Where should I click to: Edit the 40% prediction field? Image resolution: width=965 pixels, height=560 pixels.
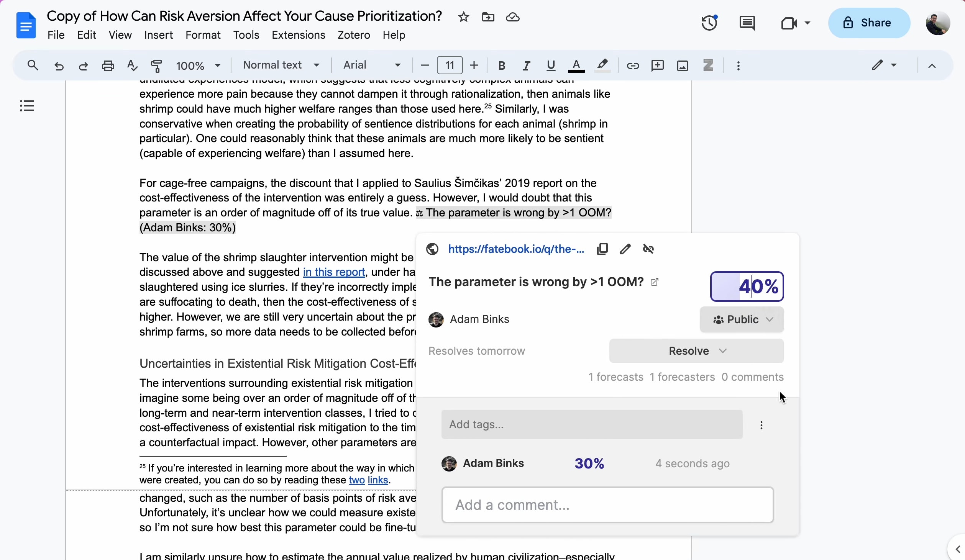coord(747,287)
